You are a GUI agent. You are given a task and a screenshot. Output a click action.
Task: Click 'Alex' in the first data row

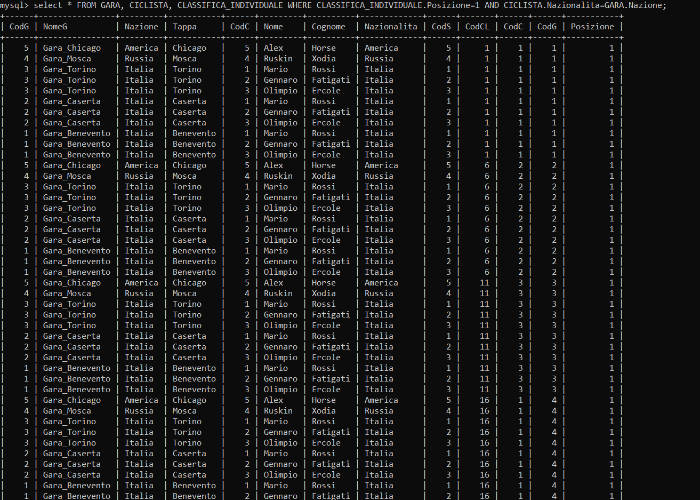coord(274,48)
